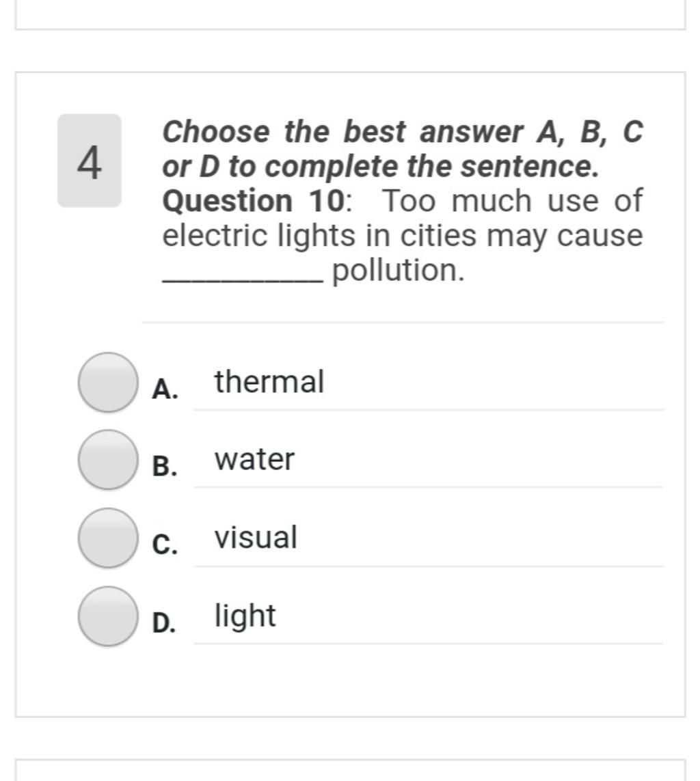The width and height of the screenshot is (700, 781).
Task: Open the next question card at bottom
Action: tap(350, 770)
